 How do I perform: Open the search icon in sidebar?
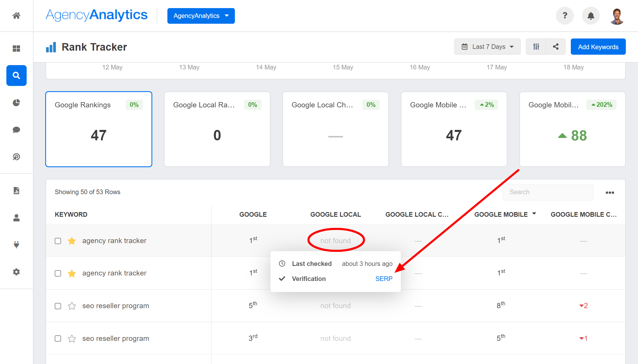pos(16,75)
